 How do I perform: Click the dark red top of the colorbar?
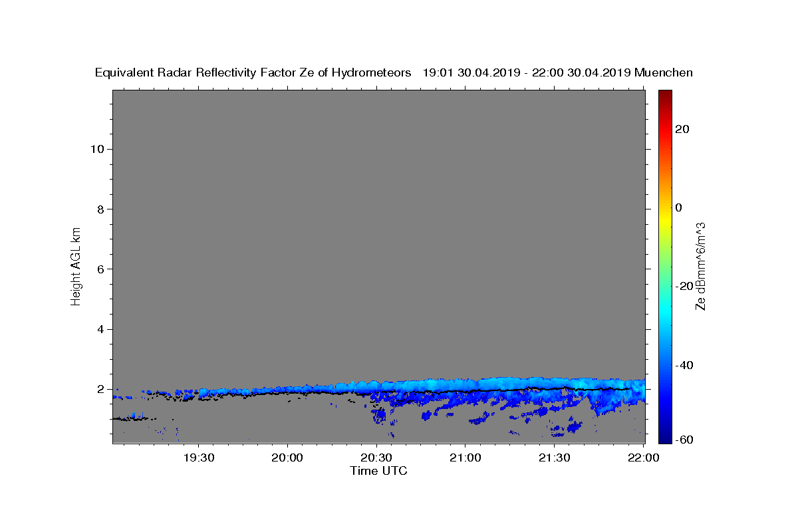point(664,95)
